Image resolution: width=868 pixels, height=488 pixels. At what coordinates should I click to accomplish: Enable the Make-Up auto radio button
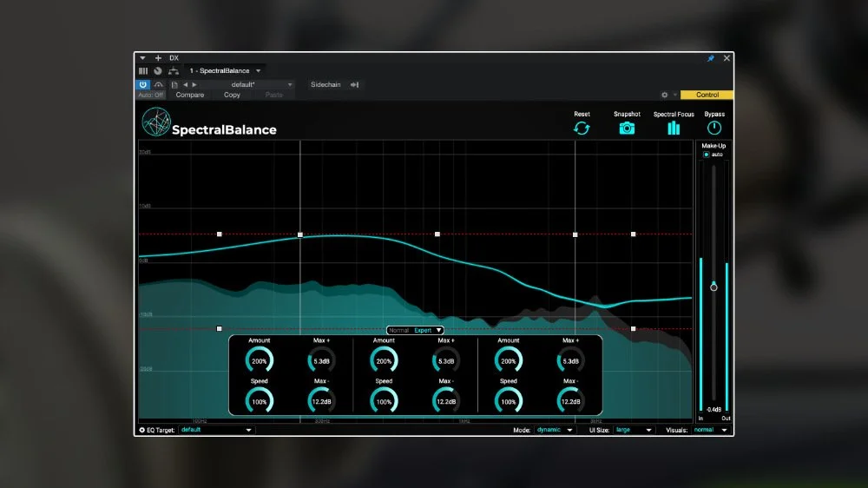tap(706, 155)
